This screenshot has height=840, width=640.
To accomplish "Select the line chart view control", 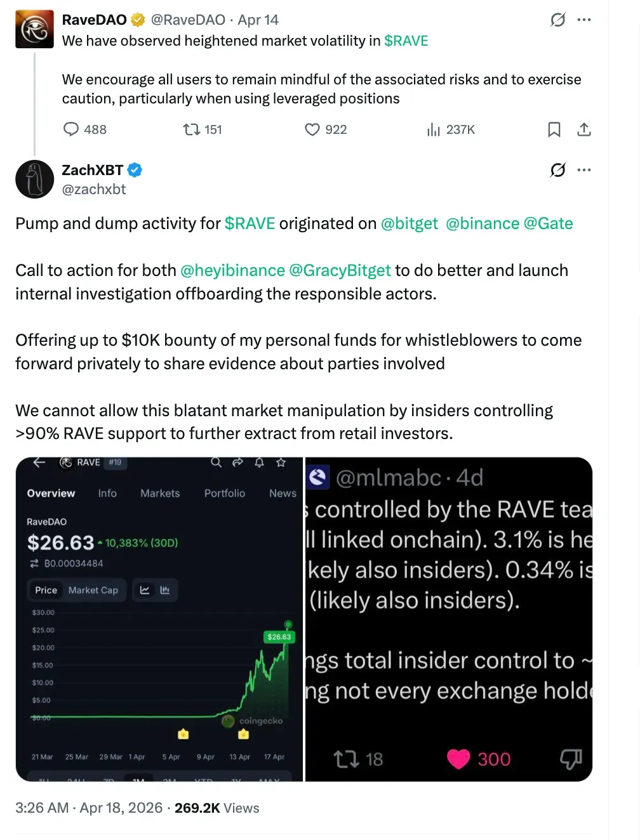I will (x=145, y=589).
